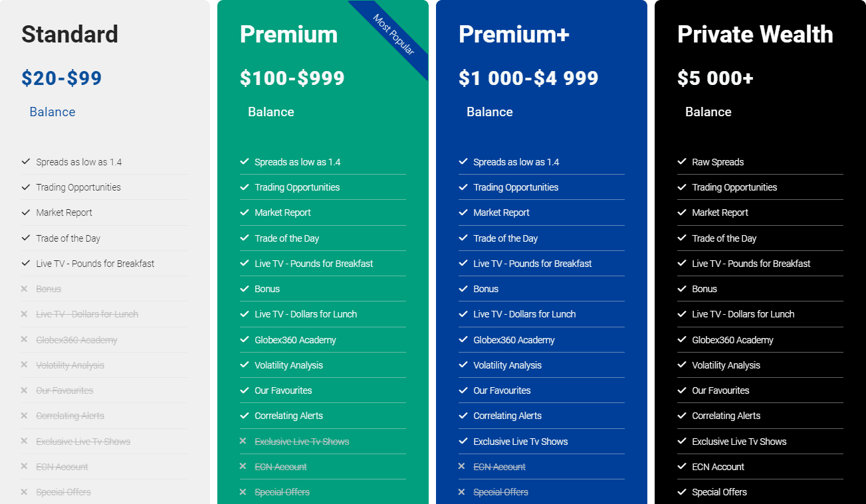Click the X icon beside Standard's Globex360 Academy
The width and height of the screenshot is (866, 504).
pyautogui.click(x=25, y=340)
